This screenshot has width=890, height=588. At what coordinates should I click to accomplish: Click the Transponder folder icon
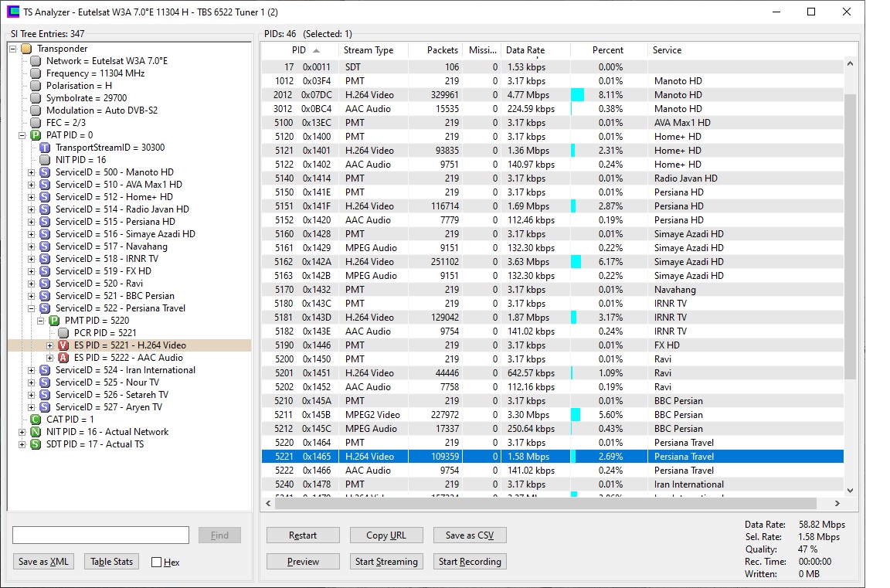(x=26, y=49)
